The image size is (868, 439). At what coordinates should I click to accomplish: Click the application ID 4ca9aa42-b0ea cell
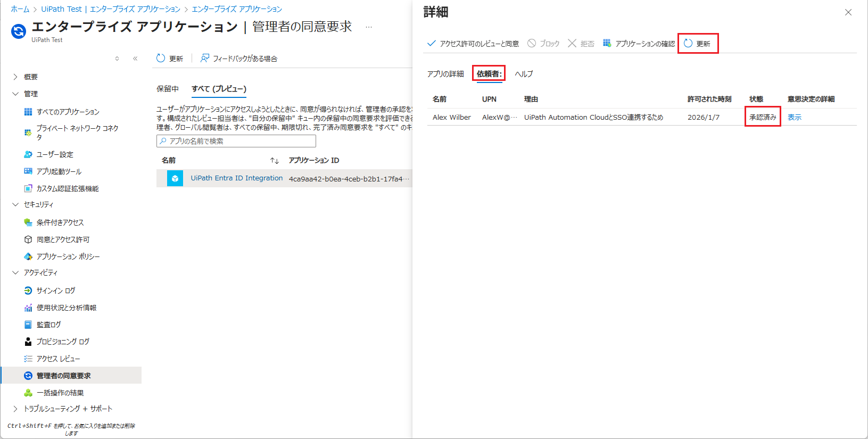pos(349,179)
